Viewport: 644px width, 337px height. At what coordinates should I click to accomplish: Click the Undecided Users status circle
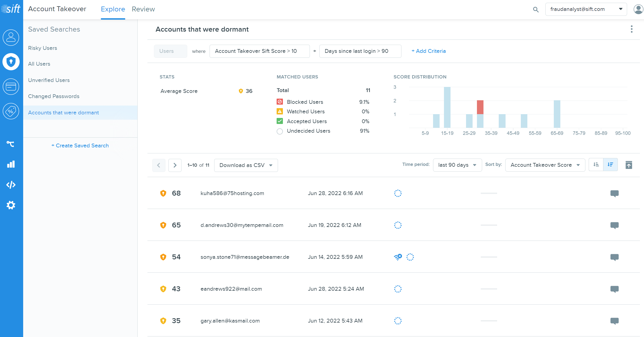tap(280, 131)
